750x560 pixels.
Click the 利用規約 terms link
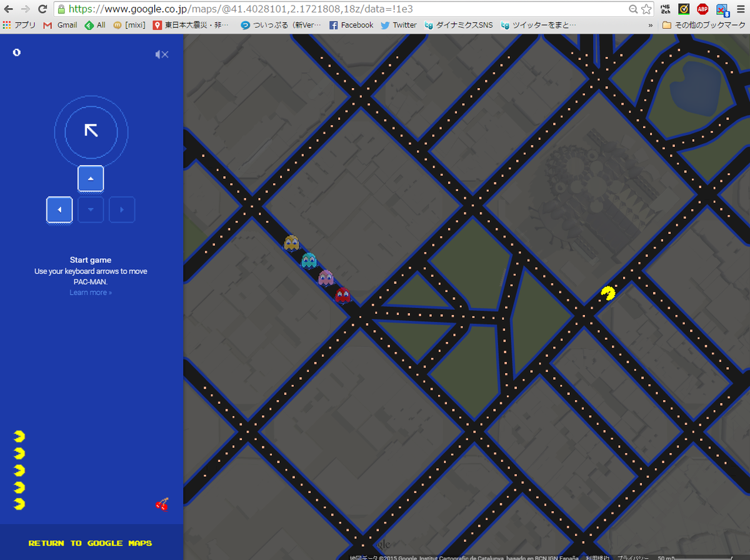(x=597, y=556)
